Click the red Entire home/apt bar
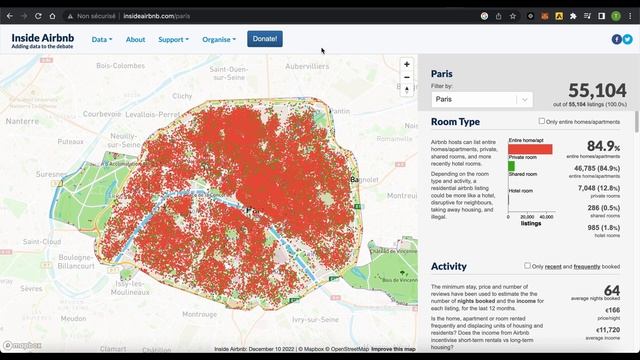The height and width of the screenshot is (360, 640). (530, 149)
